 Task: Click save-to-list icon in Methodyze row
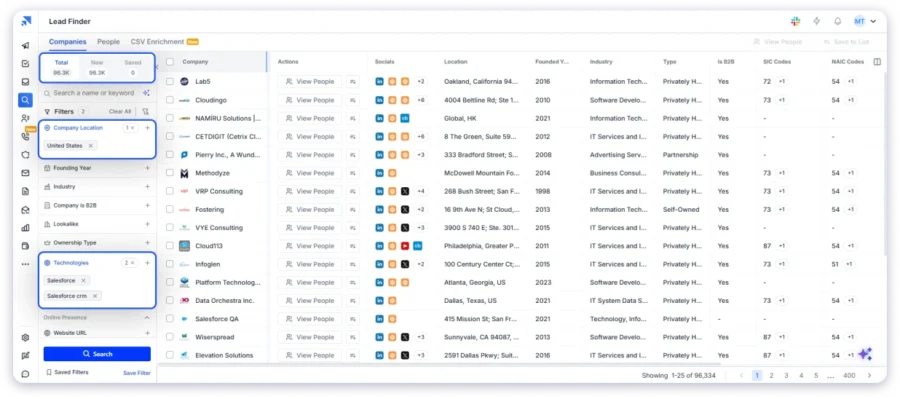pyautogui.click(x=353, y=173)
